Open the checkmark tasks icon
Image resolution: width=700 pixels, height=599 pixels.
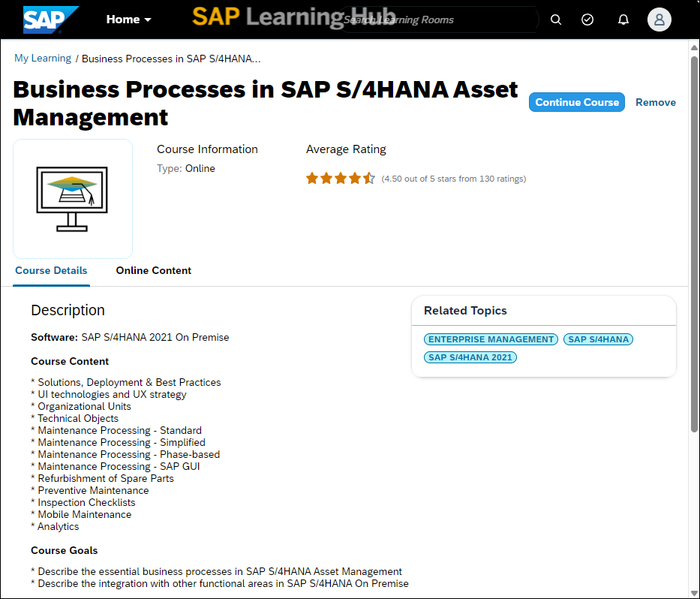[x=587, y=20]
